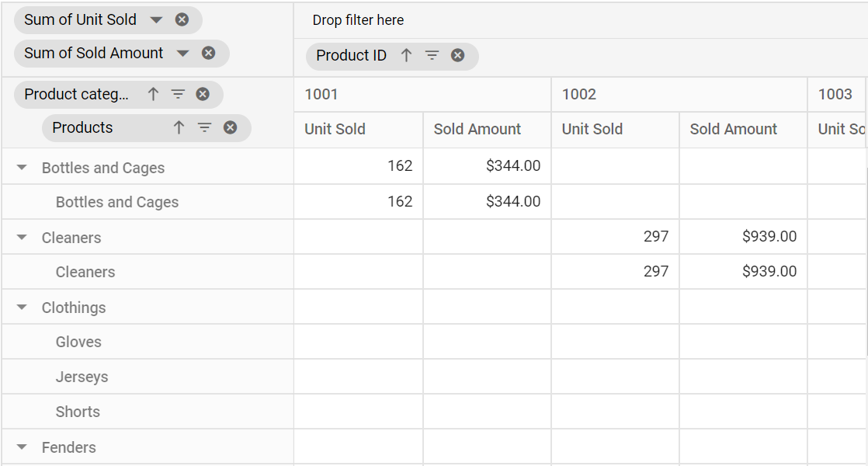868x466 pixels.
Task: Click $344.00 in Bottles and Cages child row
Action: click(x=513, y=201)
